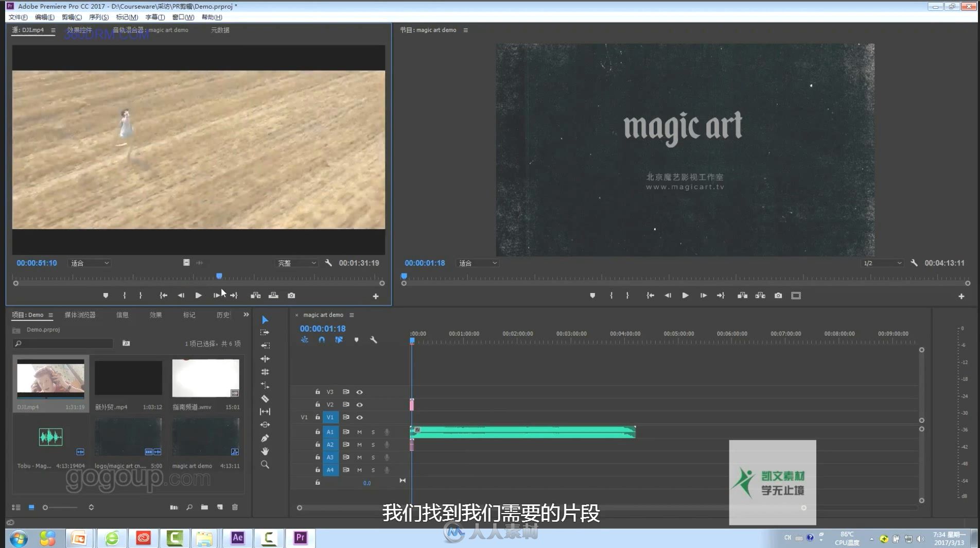The width and height of the screenshot is (980, 548).
Task: Select the Zoom tool
Action: pyautogui.click(x=265, y=465)
